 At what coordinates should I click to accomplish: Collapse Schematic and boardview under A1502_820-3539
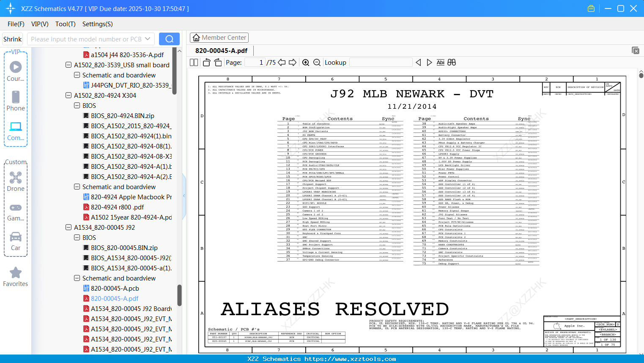tap(77, 75)
